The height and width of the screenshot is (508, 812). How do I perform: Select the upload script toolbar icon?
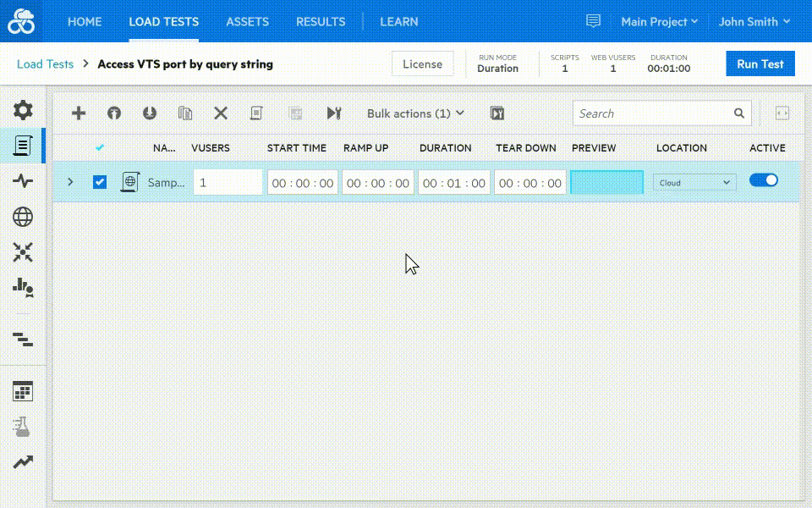pyautogui.click(x=114, y=113)
